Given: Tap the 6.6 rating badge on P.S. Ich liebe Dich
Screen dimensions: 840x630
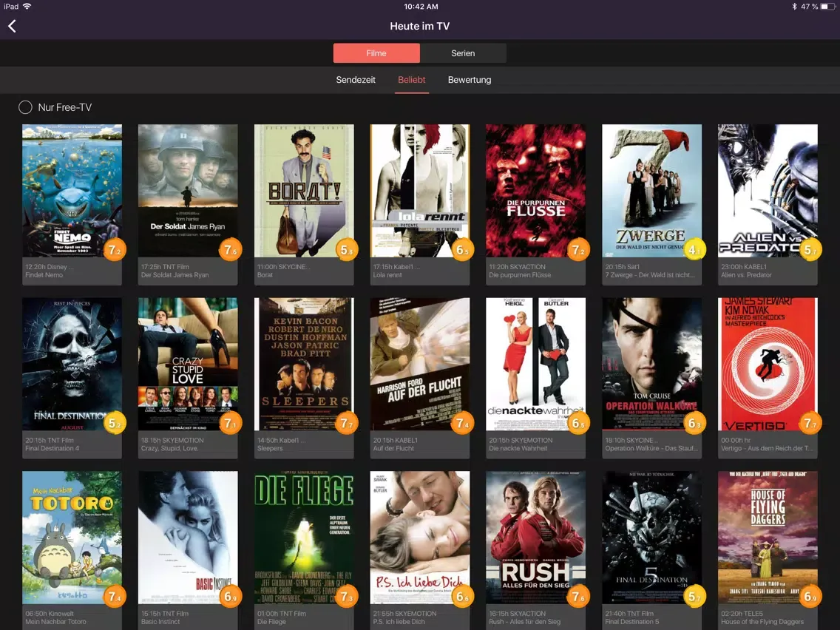Looking at the screenshot, I should pyautogui.click(x=462, y=596).
